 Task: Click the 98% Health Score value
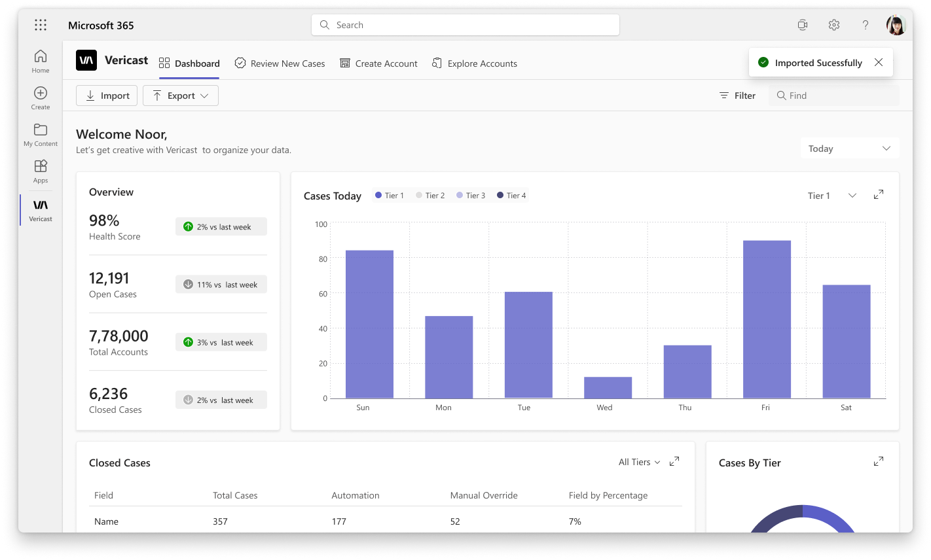pos(104,220)
